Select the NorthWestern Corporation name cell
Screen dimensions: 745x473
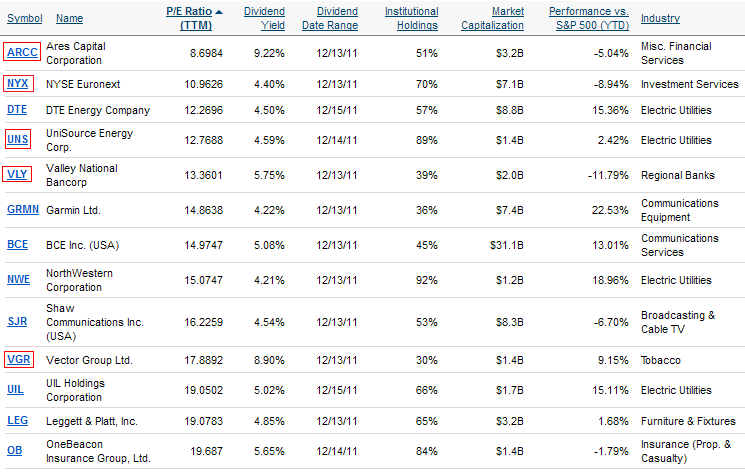tap(79, 280)
